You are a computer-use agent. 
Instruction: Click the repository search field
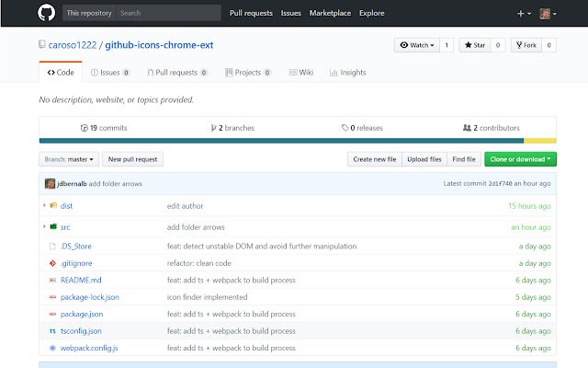coord(168,13)
